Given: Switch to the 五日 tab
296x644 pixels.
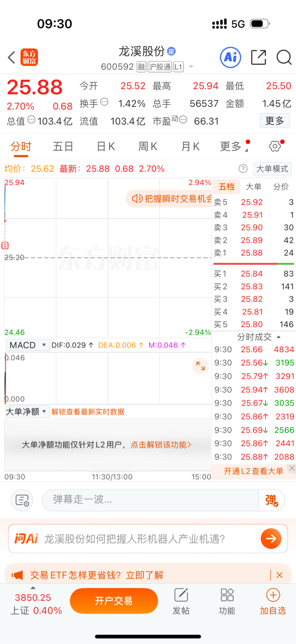Looking at the screenshot, I should tap(63, 147).
